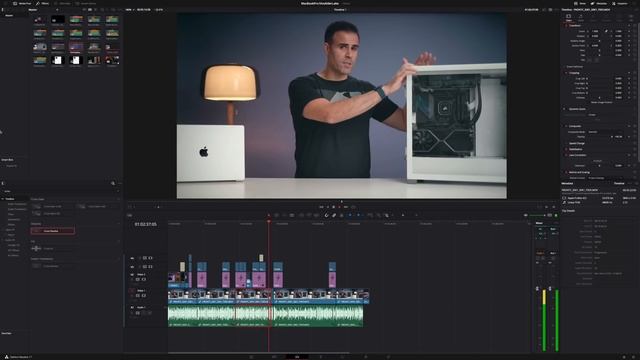Click the play forward transport button
640x360 pixels.
339,207
